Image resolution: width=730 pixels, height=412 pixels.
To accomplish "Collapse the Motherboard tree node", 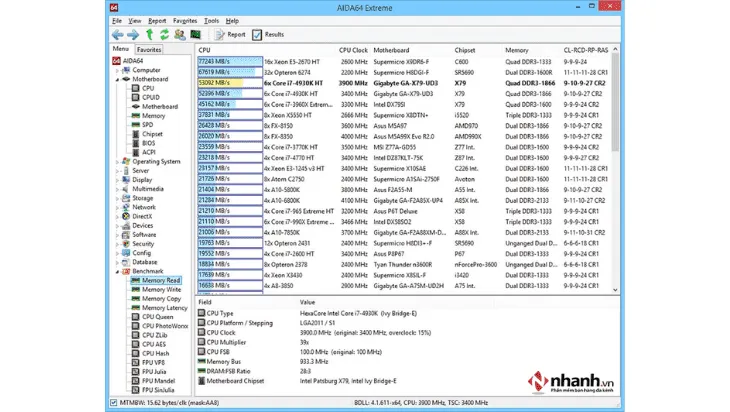I will coord(117,80).
